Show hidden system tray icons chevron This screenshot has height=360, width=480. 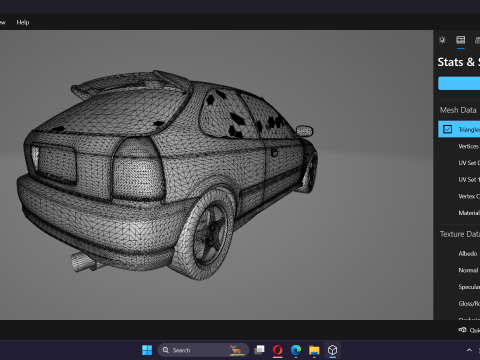[x=469, y=350]
